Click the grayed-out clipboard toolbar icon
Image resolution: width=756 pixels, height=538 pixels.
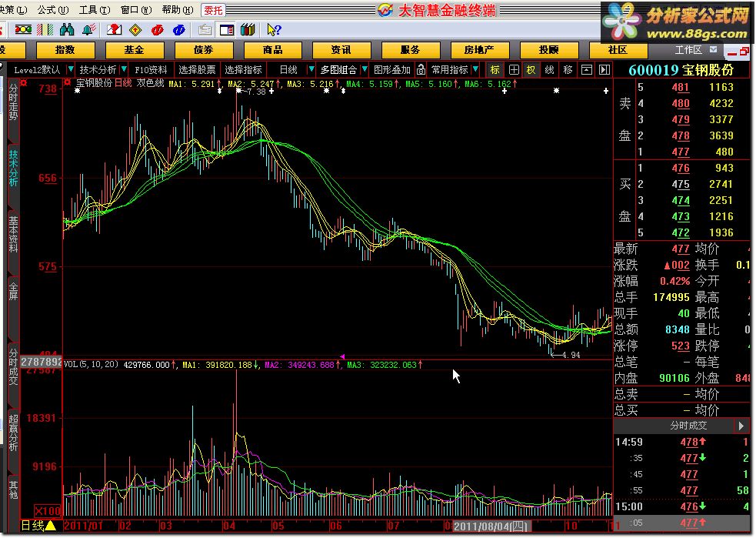[205, 30]
